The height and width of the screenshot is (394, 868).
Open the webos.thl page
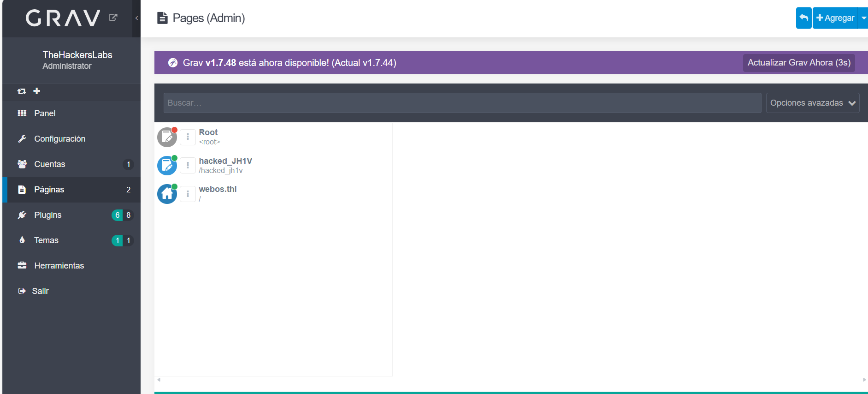tap(218, 189)
